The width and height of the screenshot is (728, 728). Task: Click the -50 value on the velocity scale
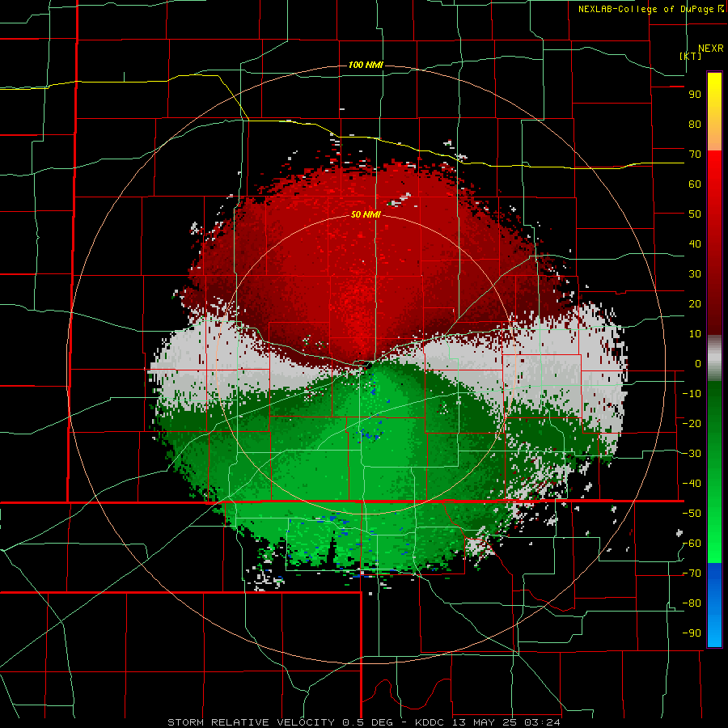point(692,514)
